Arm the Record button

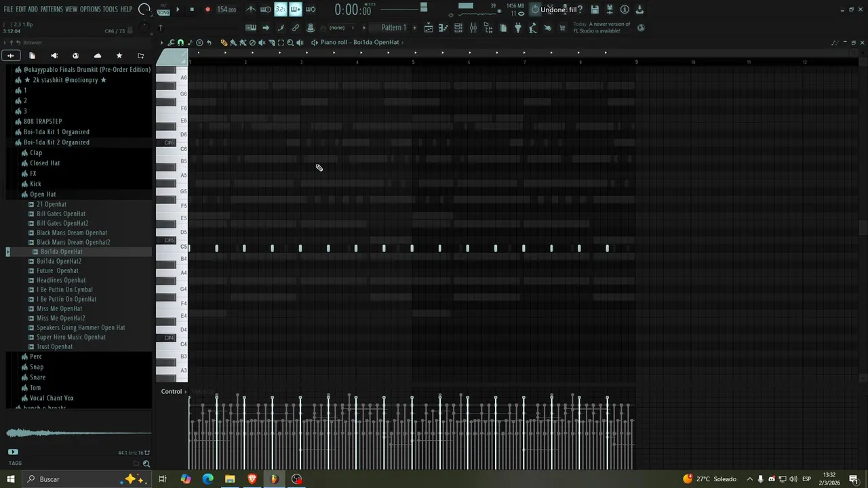click(x=208, y=9)
